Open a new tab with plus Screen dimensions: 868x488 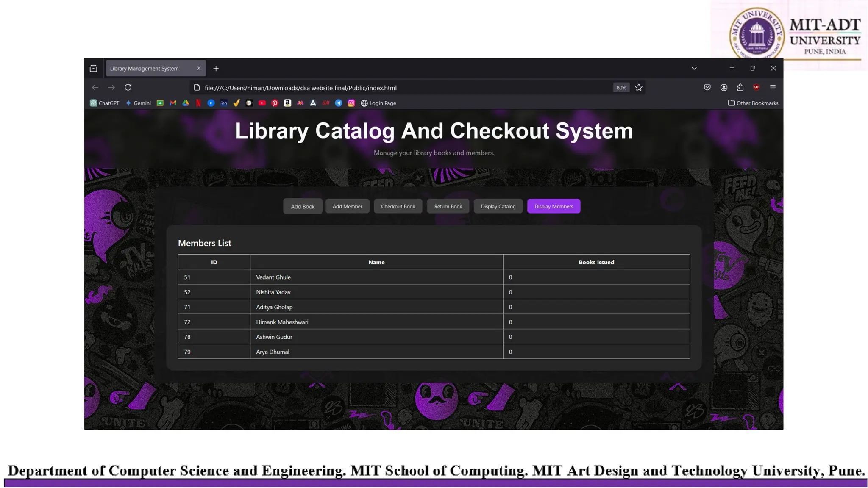(x=216, y=69)
